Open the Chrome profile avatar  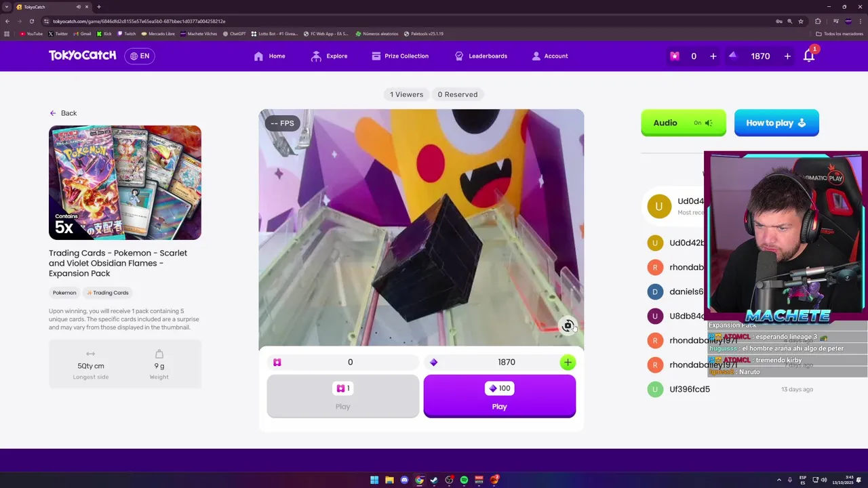pyautogui.click(x=848, y=21)
